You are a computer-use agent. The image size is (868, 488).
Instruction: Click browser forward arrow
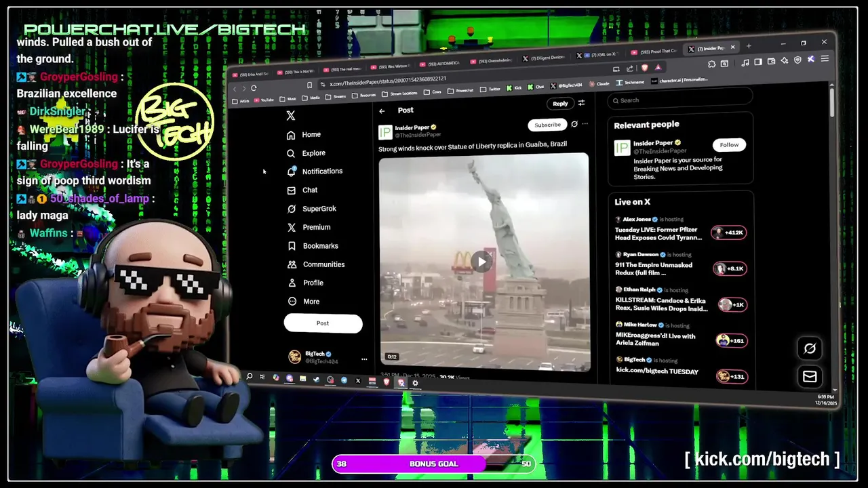[x=244, y=88]
